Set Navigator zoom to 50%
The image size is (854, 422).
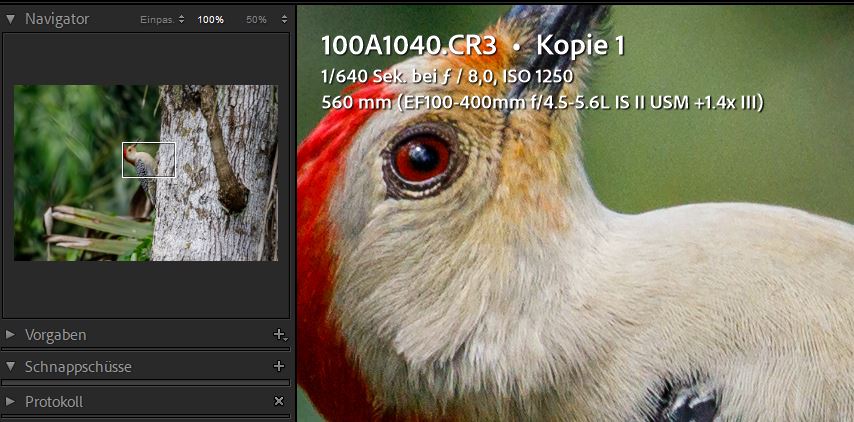pyautogui.click(x=256, y=20)
